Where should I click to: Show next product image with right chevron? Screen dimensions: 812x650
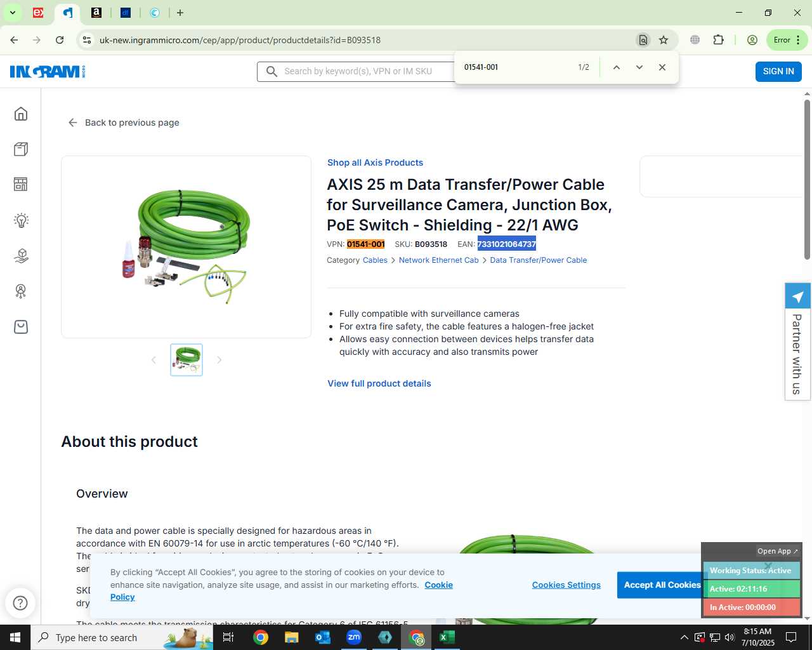pos(219,360)
